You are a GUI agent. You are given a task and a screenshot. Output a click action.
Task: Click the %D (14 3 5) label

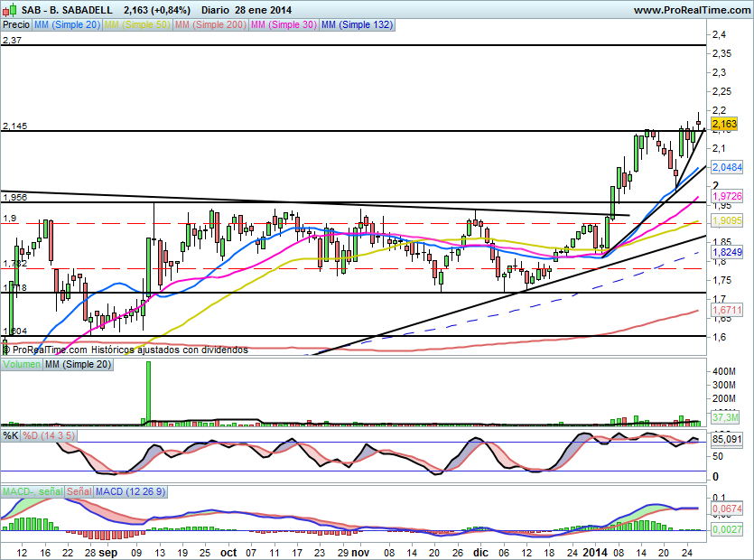(49, 435)
